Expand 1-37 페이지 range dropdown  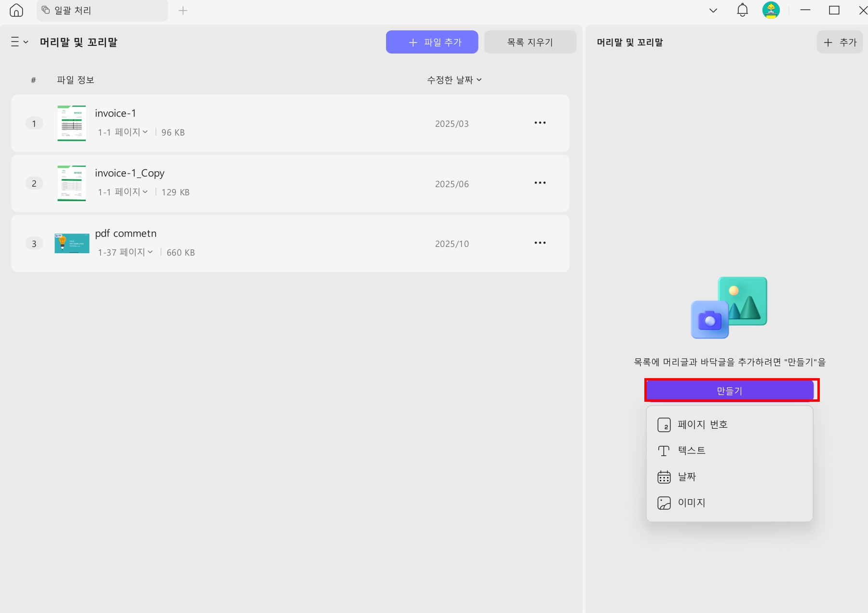point(125,252)
